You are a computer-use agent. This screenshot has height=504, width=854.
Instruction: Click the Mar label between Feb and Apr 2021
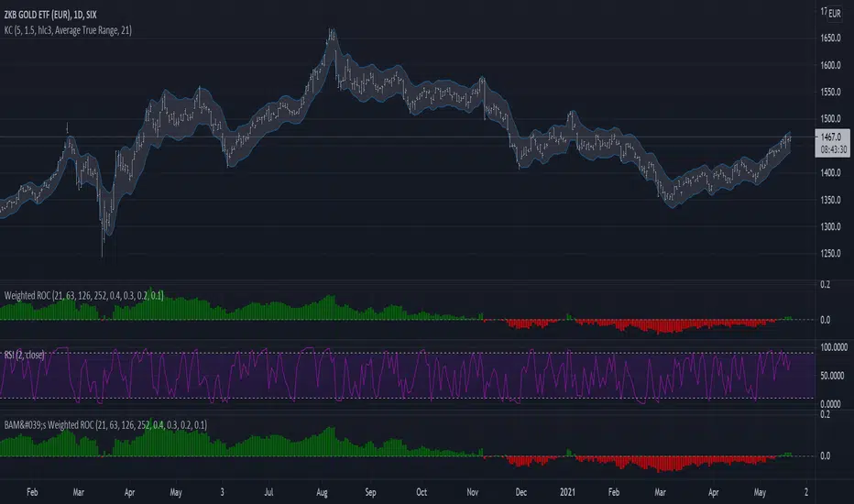660,493
